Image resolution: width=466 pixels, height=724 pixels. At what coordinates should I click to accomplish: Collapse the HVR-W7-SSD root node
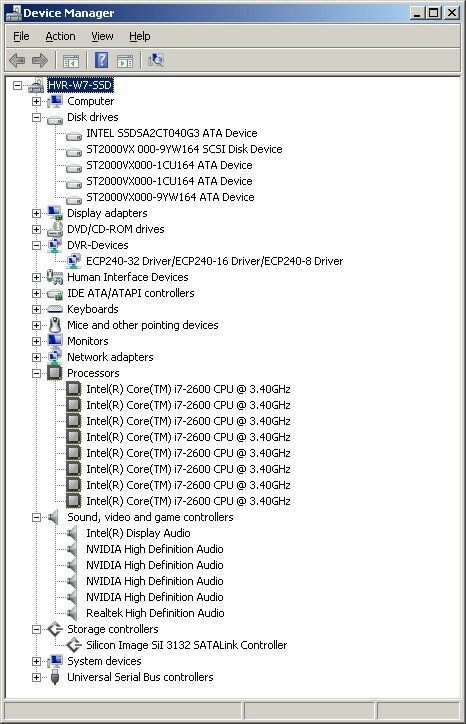[x=17, y=85]
